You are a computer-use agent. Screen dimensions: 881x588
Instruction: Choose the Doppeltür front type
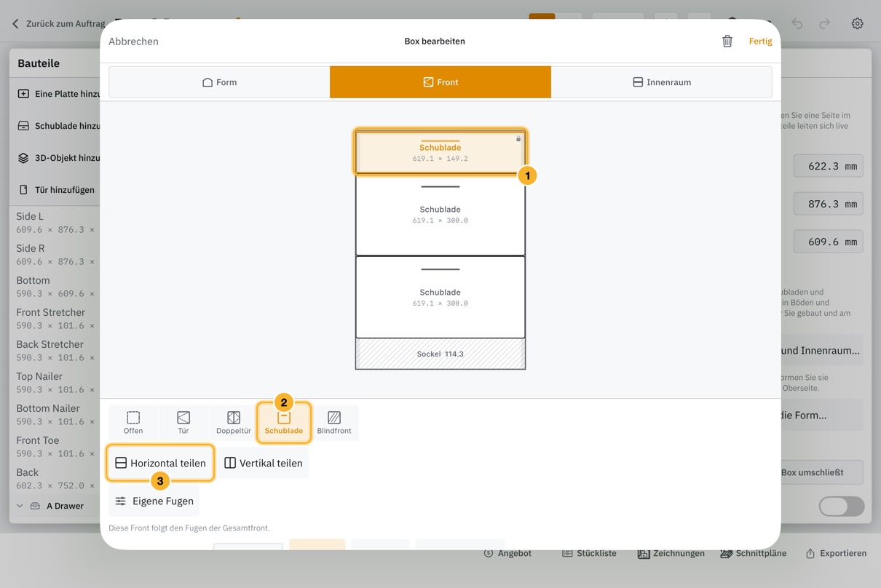(x=234, y=423)
